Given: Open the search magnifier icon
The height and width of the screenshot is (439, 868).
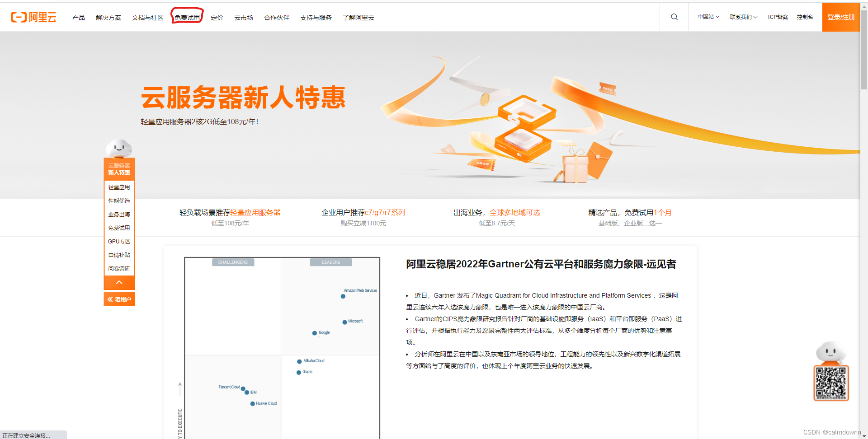Looking at the screenshot, I should (x=674, y=17).
